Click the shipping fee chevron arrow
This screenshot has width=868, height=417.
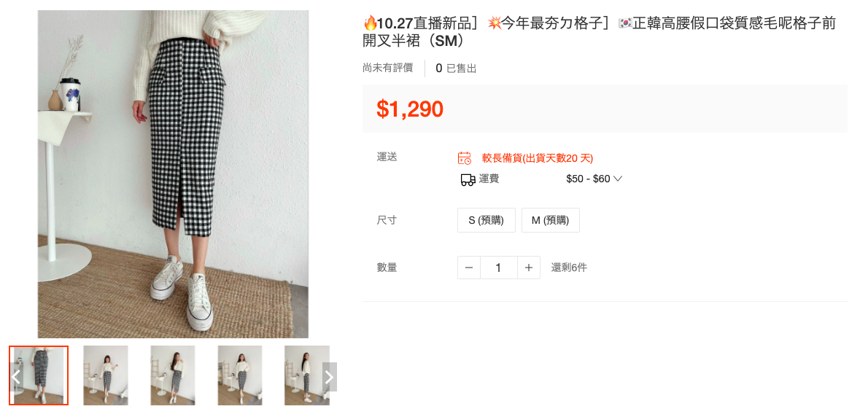(618, 179)
